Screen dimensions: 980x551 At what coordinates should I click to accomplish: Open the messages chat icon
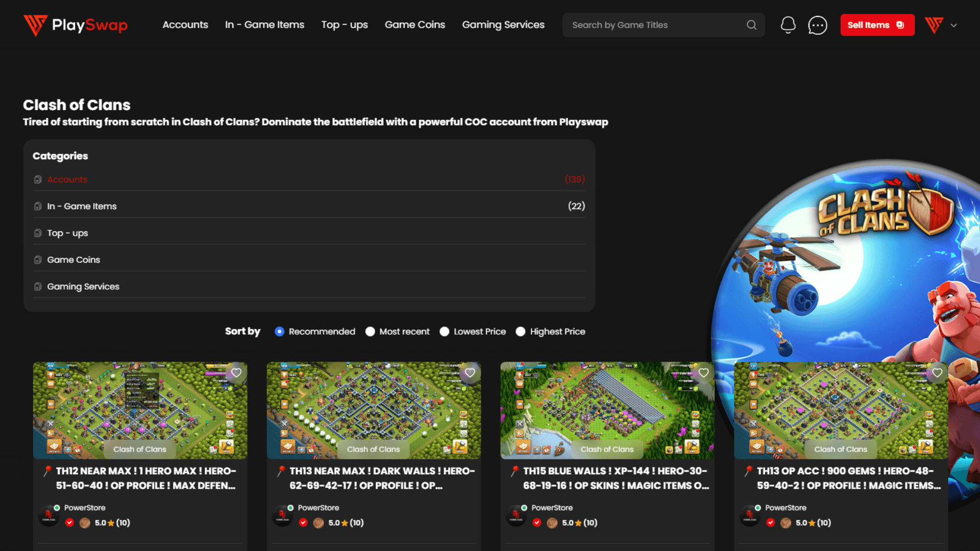(817, 25)
